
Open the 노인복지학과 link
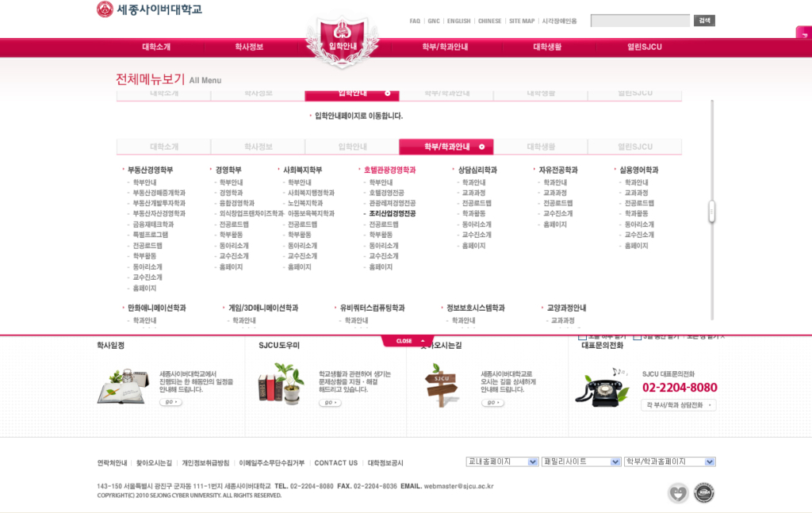pyautogui.click(x=305, y=203)
